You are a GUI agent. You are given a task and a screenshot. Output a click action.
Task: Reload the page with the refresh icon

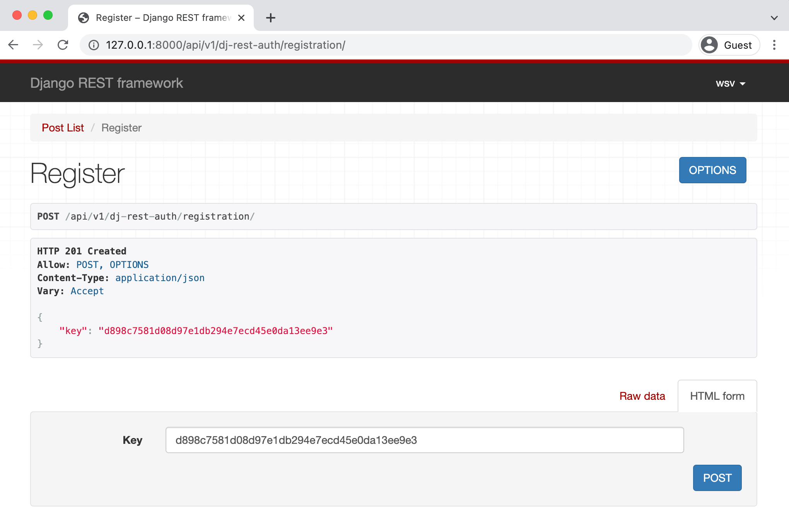[x=63, y=45]
